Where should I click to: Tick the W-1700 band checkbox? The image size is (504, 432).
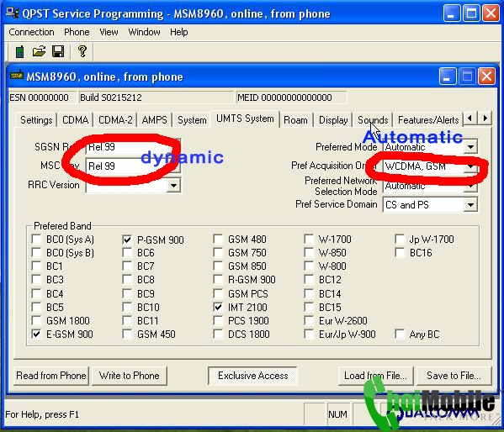[x=309, y=239]
